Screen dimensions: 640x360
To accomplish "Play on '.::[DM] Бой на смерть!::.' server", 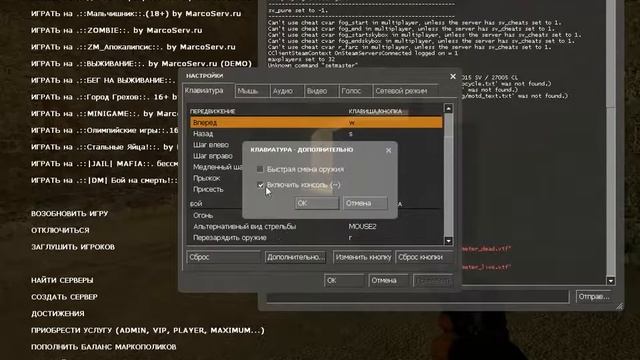I will coord(104,180).
